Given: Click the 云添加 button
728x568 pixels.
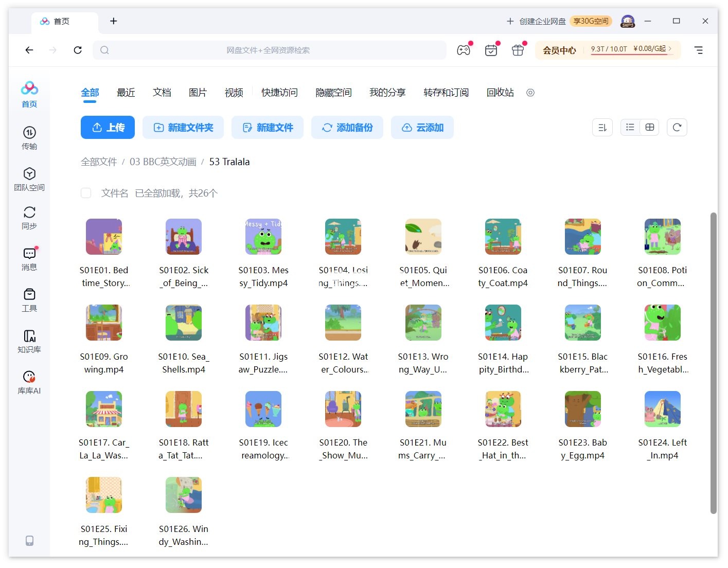Looking at the screenshot, I should 422,128.
